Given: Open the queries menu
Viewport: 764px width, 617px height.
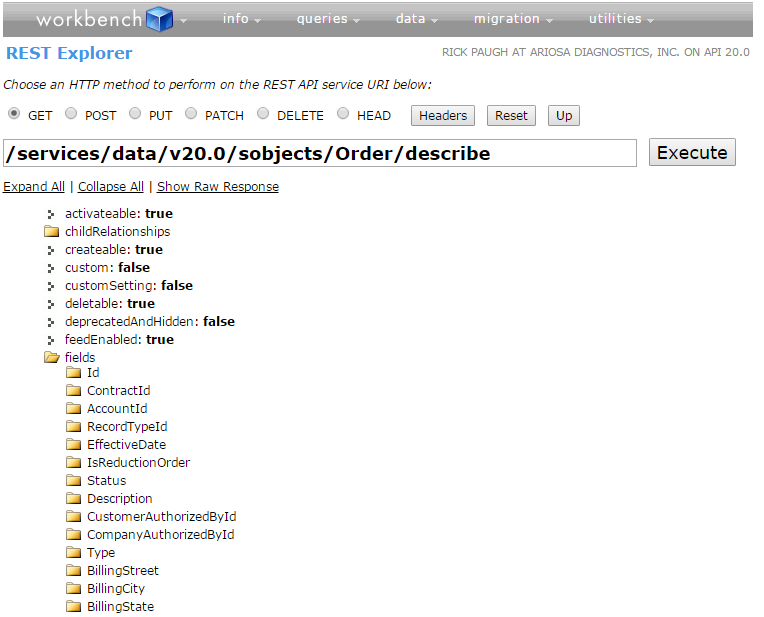Looking at the screenshot, I should pos(328,19).
